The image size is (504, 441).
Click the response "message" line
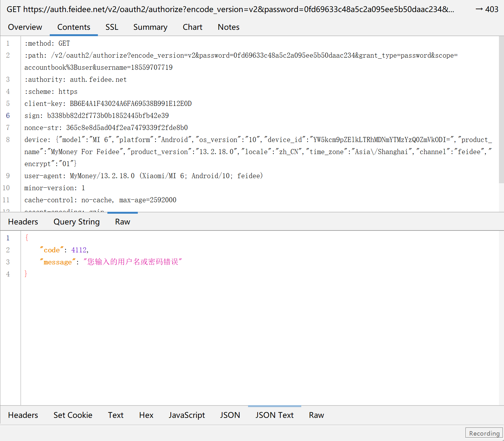click(111, 262)
